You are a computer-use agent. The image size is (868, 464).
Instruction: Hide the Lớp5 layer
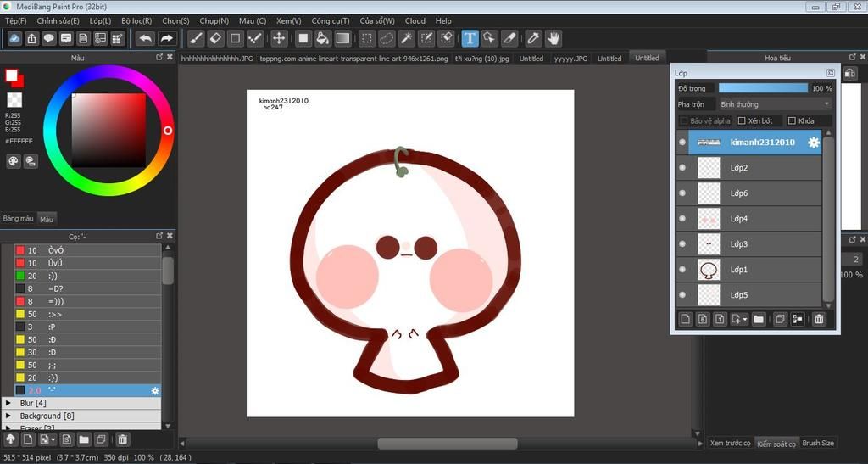pos(682,295)
